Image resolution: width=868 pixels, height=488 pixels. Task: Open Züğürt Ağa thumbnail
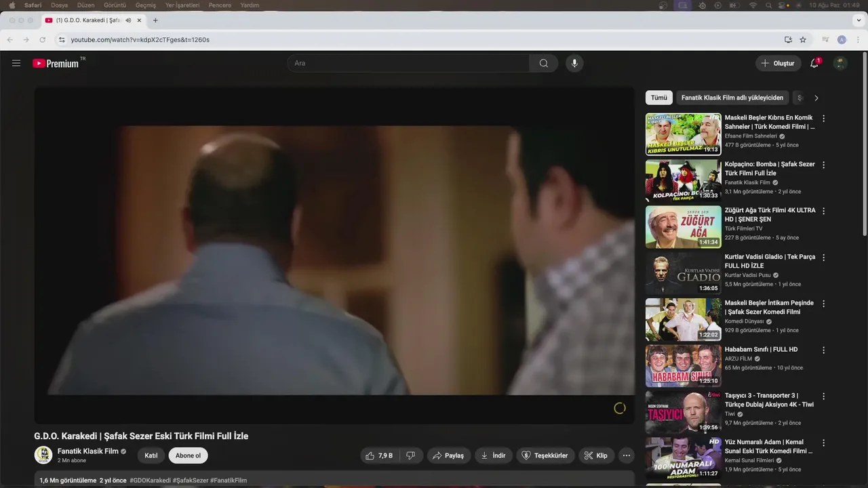[683, 227]
